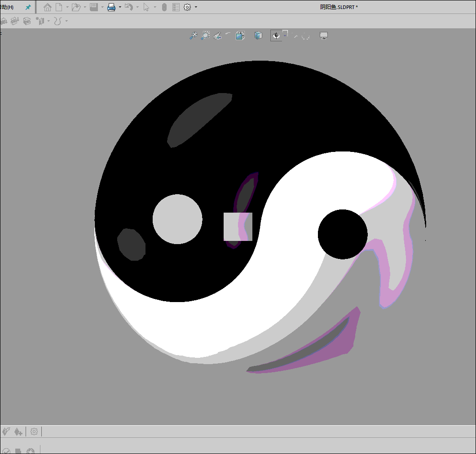
Task: Open the view settings monitor icon
Action: tap(324, 35)
